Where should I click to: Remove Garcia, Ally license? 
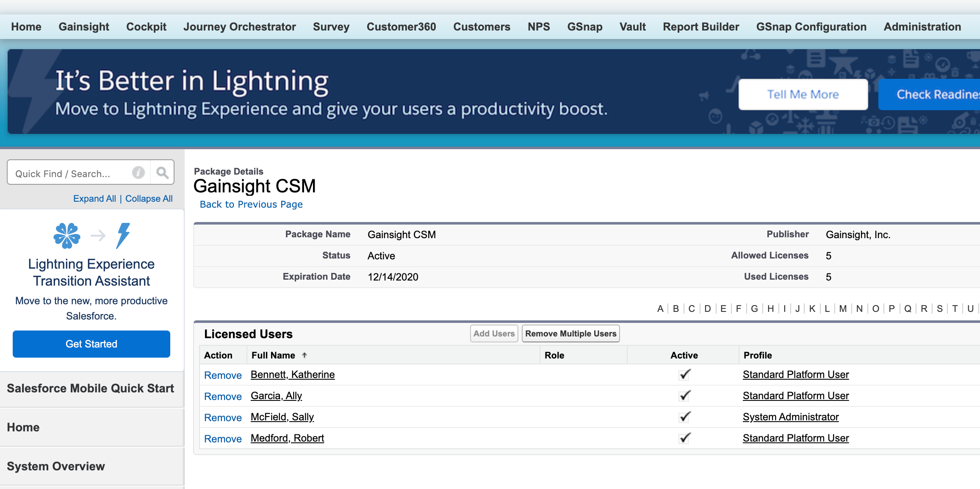[x=223, y=396]
